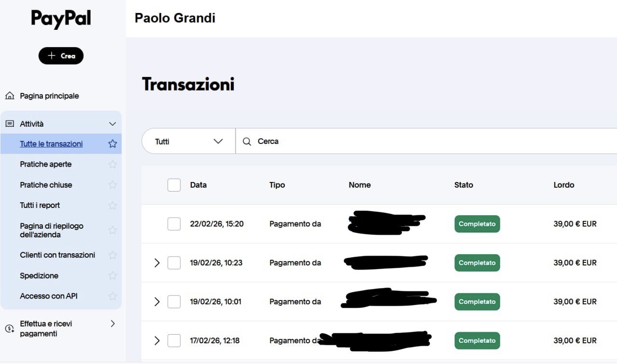Star the Spedizione favorite icon
617x364 pixels.
pyautogui.click(x=113, y=275)
